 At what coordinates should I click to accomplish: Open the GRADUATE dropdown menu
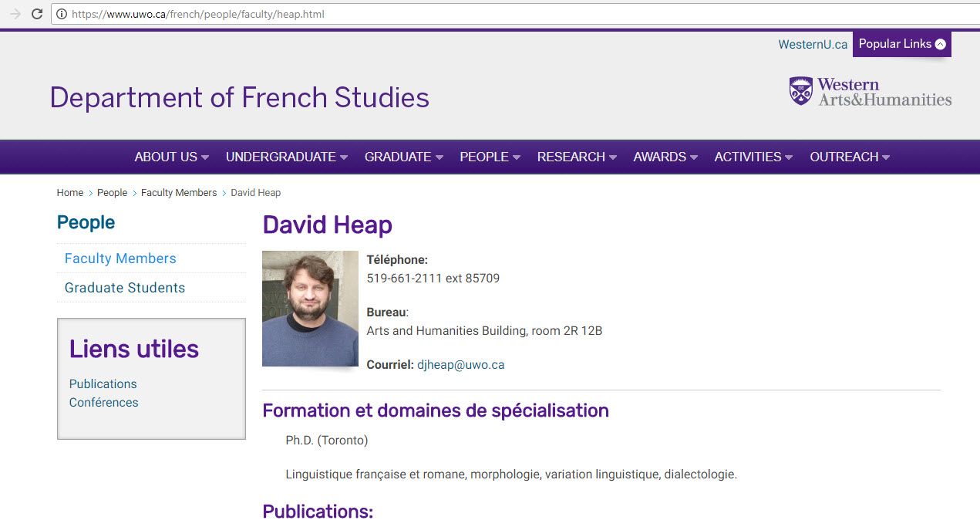(402, 157)
